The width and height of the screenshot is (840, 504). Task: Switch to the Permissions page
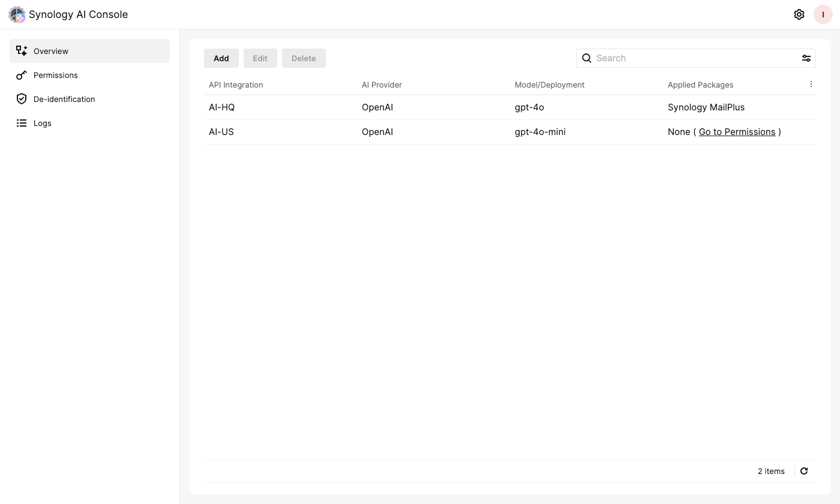tap(56, 75)
